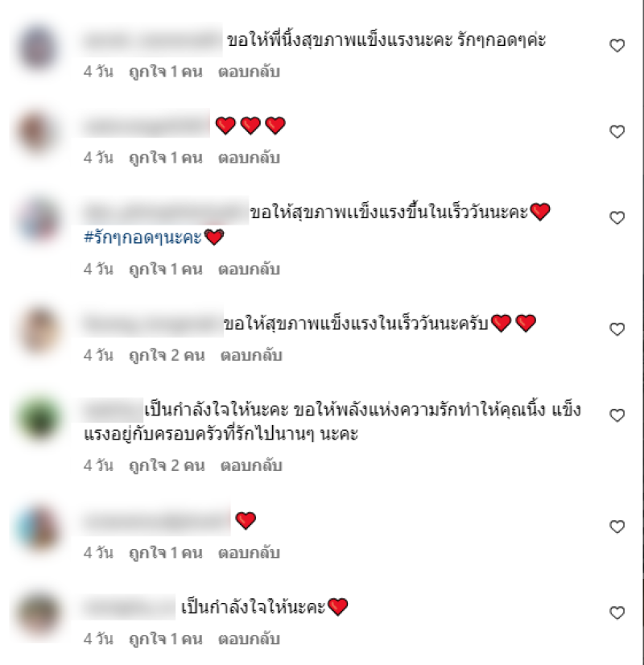Like the single red heart comment

(617, 527)
